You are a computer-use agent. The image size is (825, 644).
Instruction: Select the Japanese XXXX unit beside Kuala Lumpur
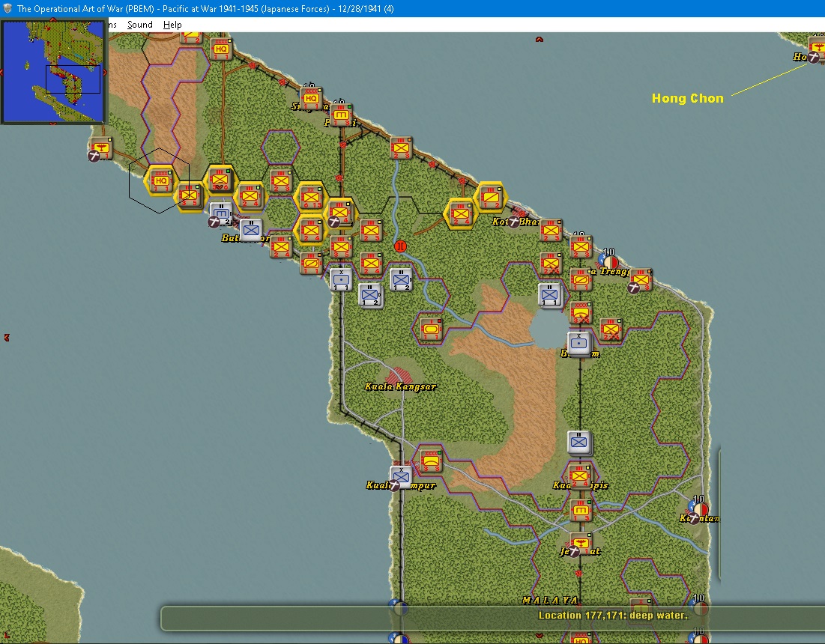point(431,461)
